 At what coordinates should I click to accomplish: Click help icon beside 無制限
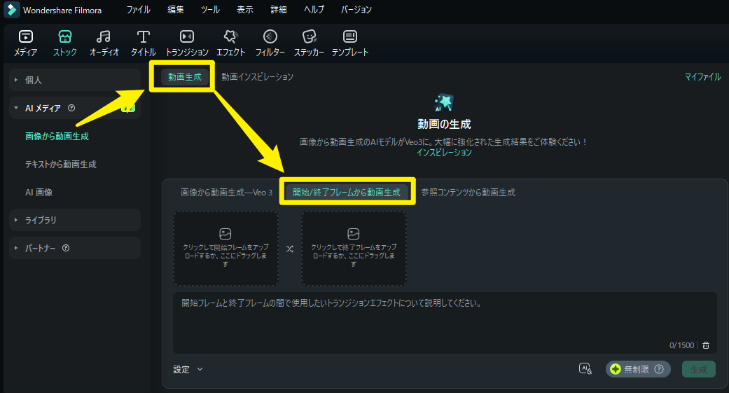click(x=659, y=369)
